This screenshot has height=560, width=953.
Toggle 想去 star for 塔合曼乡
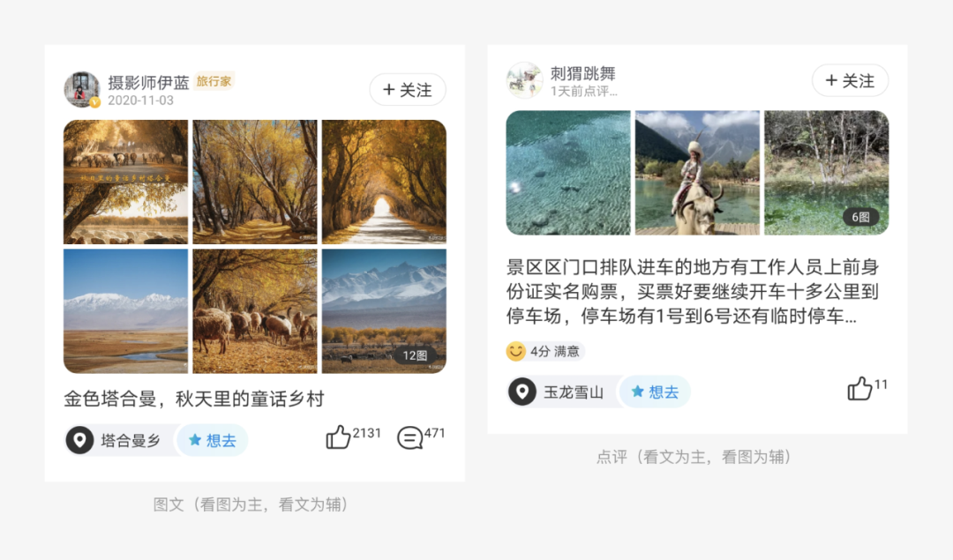pyautogui.click(x=212, y=440)
